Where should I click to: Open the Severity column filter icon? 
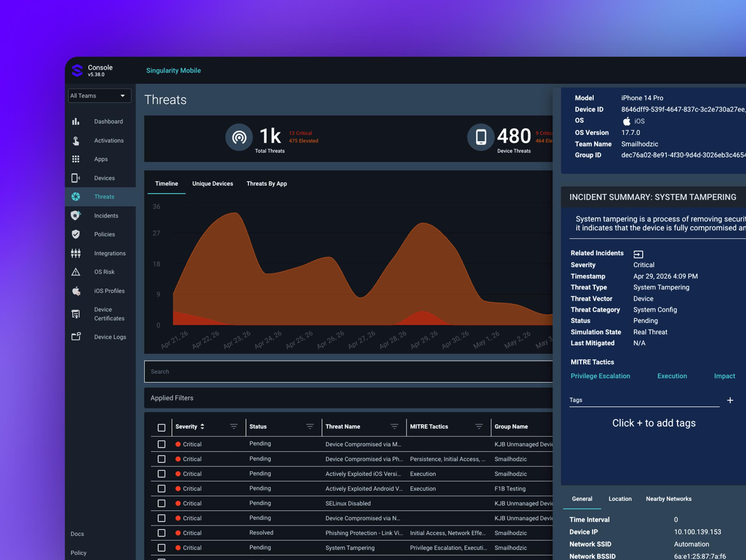[234, 427]
